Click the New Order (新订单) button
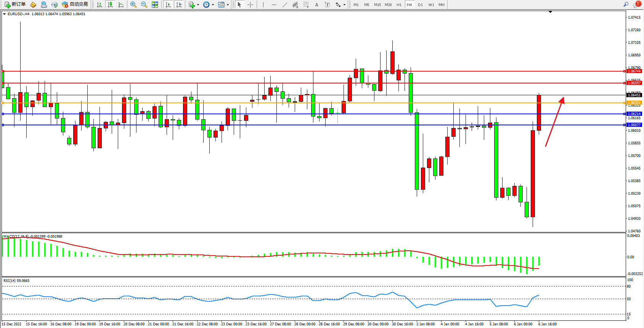Screen dimensions: 644x328 (15, 5)
